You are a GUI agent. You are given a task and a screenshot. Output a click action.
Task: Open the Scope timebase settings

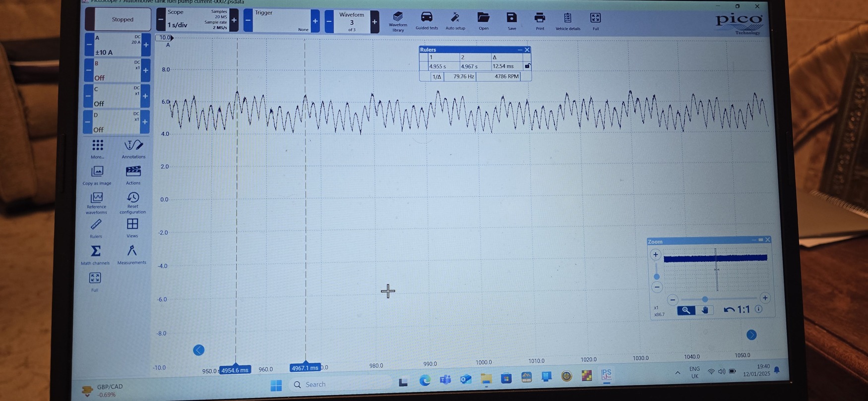[x=197, y=19]
